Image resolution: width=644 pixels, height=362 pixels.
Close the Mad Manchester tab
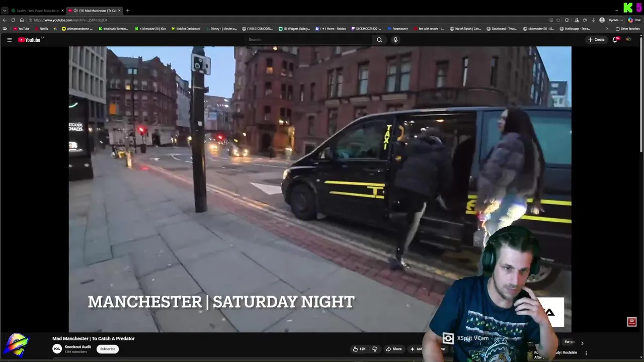[119, 11]
